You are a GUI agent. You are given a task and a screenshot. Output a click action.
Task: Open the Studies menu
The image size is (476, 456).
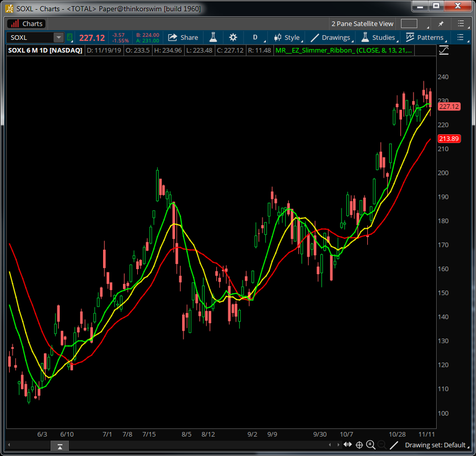pos(379,38)
